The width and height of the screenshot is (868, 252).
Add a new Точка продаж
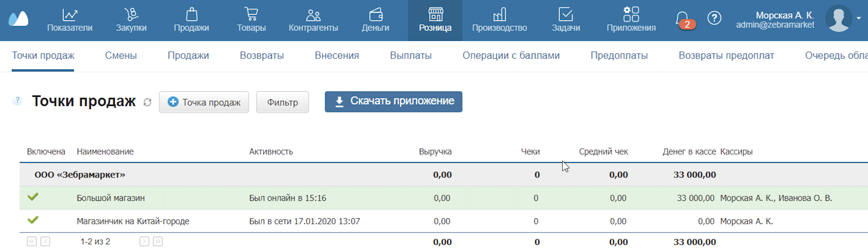click(x=204, y=102)
